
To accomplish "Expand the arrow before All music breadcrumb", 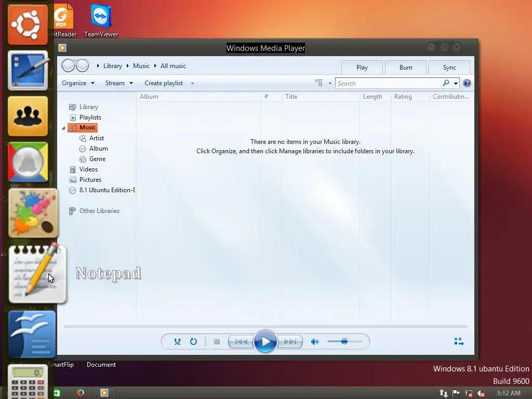I will (155, 66).
